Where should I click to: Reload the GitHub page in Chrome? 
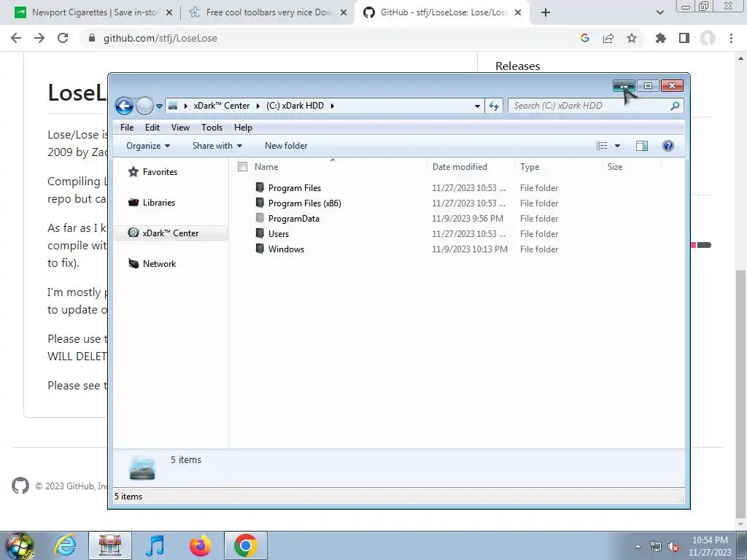tap(63, 38)
